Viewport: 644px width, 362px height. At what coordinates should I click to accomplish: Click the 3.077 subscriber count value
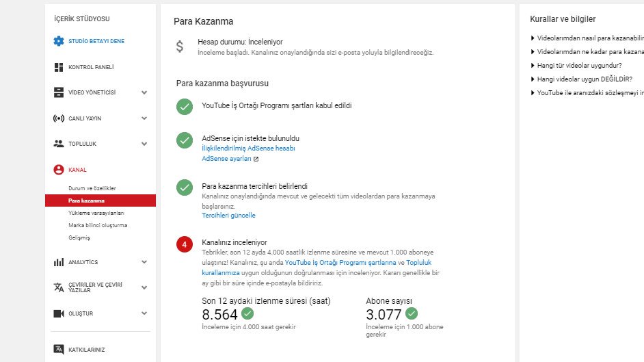point(384,314)
